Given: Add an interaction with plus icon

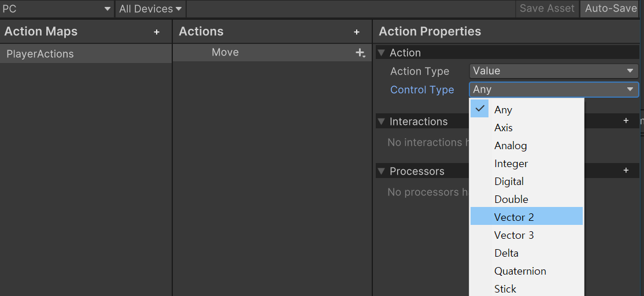Looking at the screenshot, I should pyautogui.click(x=626, y=121).
